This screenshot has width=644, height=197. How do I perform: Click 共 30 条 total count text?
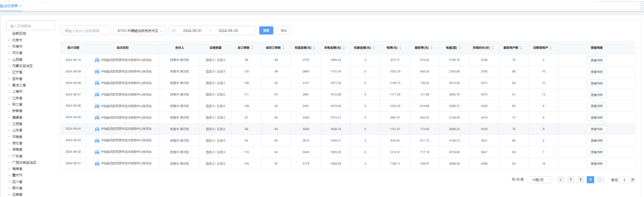[x=517, y=180]
